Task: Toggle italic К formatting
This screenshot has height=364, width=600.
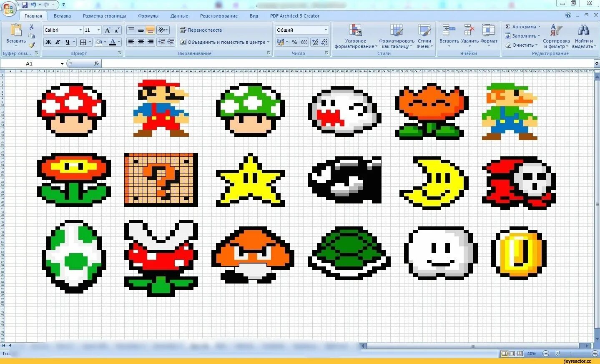Action: (58, 42)
